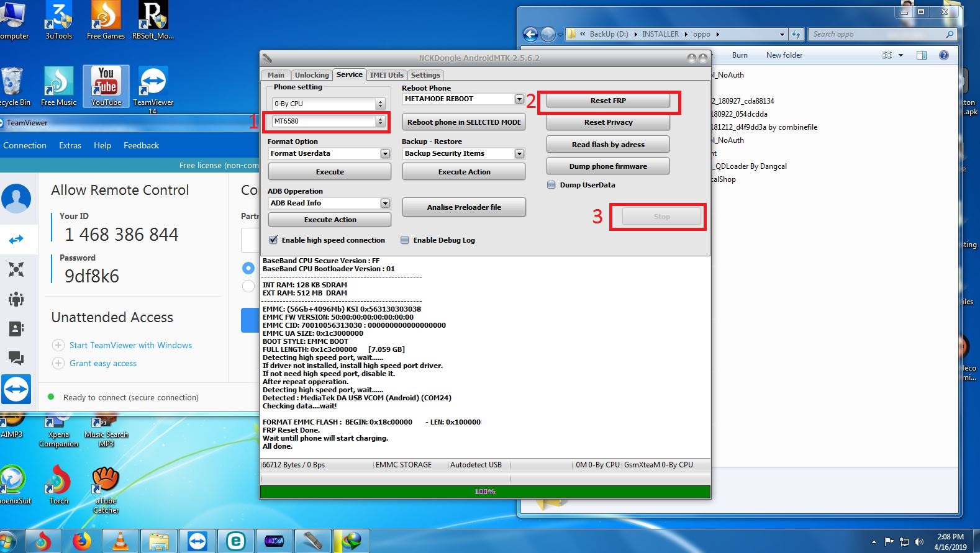Expand Start TeamViewer with Windows option
The width and height of the screenshot is (980, 553).
[x=58, y=345]
